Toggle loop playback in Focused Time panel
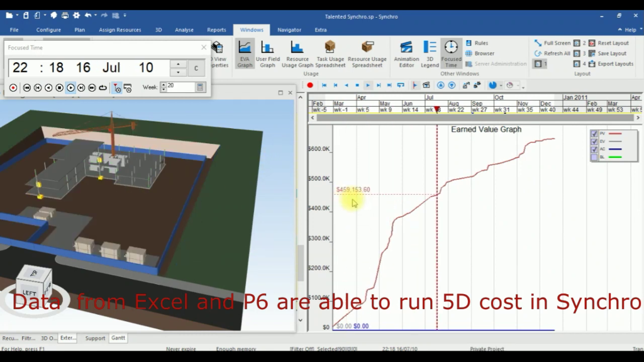This screenshot has height=362, width=644. point(103,88)
